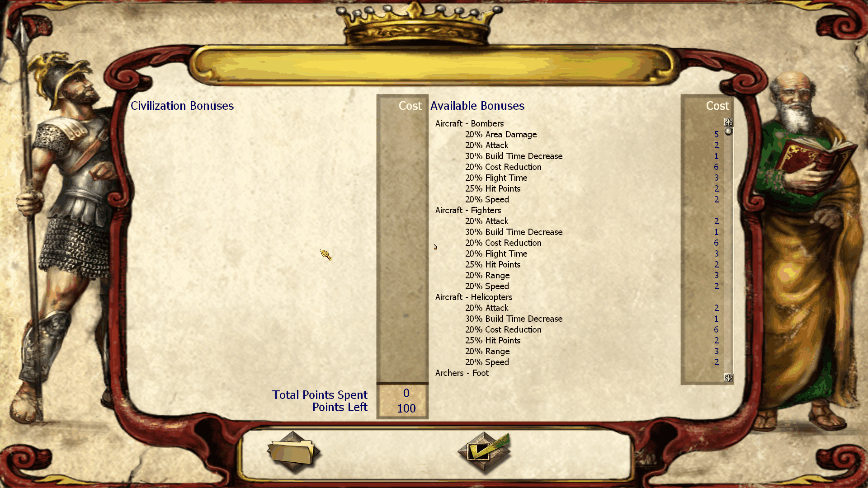This screenshot has height=488, width=868.
Task: Select 25% Hit Points for Aircraft Bombers
Action: 492,188
